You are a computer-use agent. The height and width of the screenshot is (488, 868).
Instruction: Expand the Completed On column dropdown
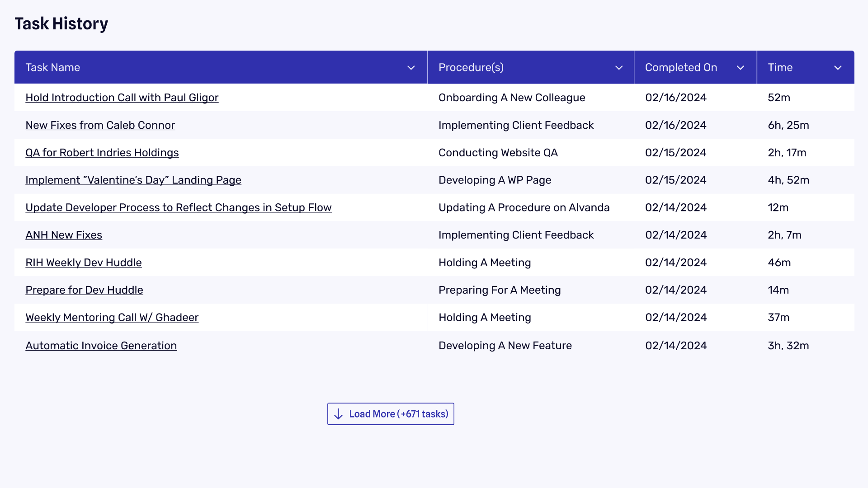[x=741, y=67]
